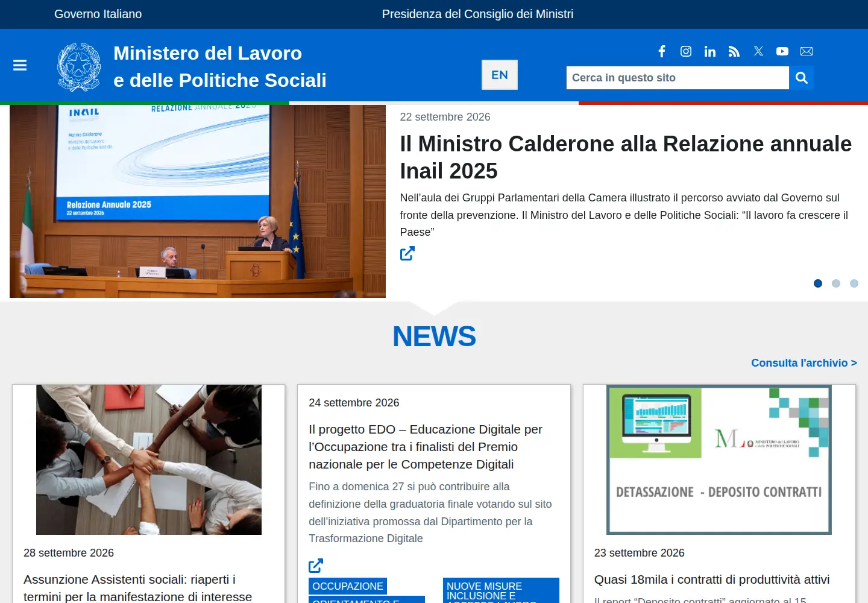The image size is (868, 603).
Task: Open the Calderone Relazione annuale Inail headline
Action: (626, 157)
